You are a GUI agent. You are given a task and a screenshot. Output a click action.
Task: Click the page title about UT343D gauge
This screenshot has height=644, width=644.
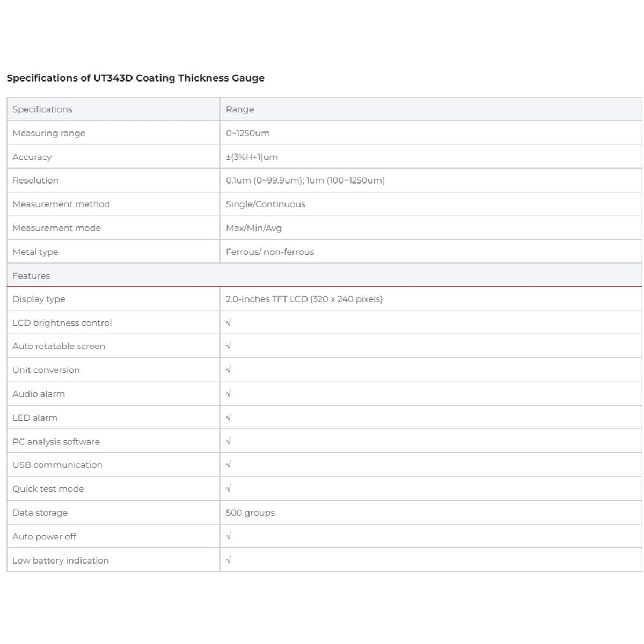pyautogui.click(x=135, y=78)
